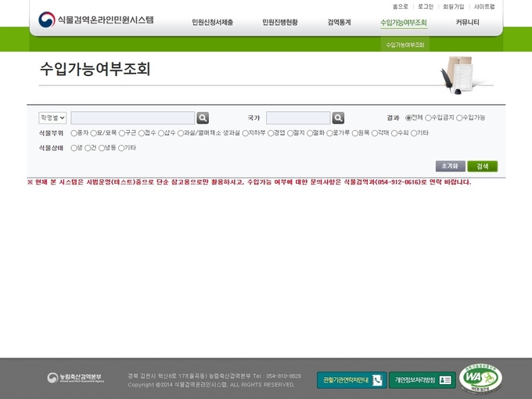The image size is (532, 399).
Task: Open 관할기관연락처안내 footer banner
Action: tap(351, 380)
